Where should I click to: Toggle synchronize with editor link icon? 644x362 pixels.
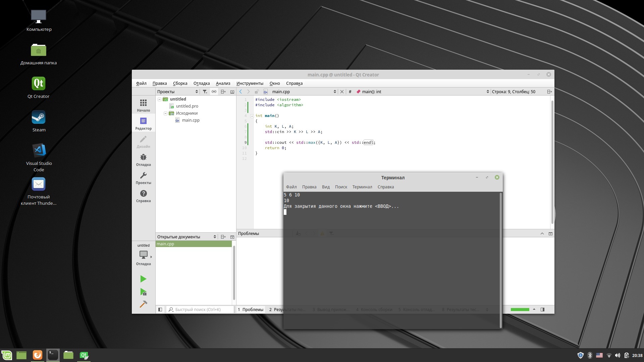(214, 92)
